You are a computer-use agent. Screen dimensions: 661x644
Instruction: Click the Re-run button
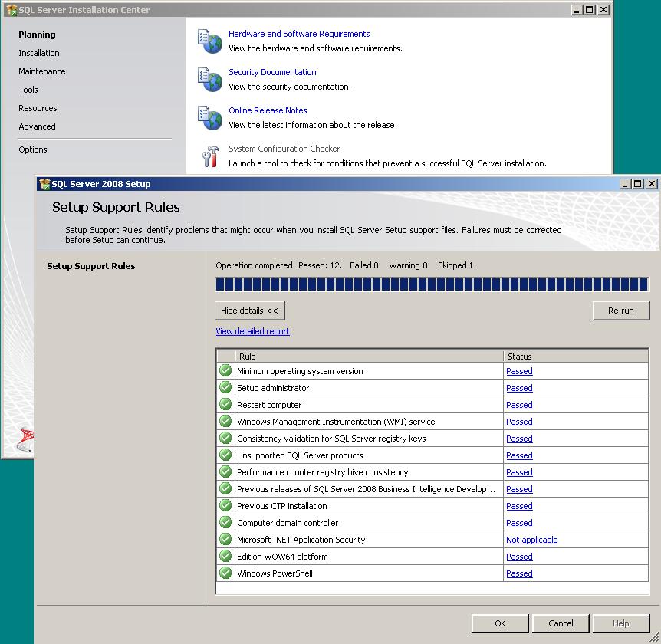tap(621, 310)
